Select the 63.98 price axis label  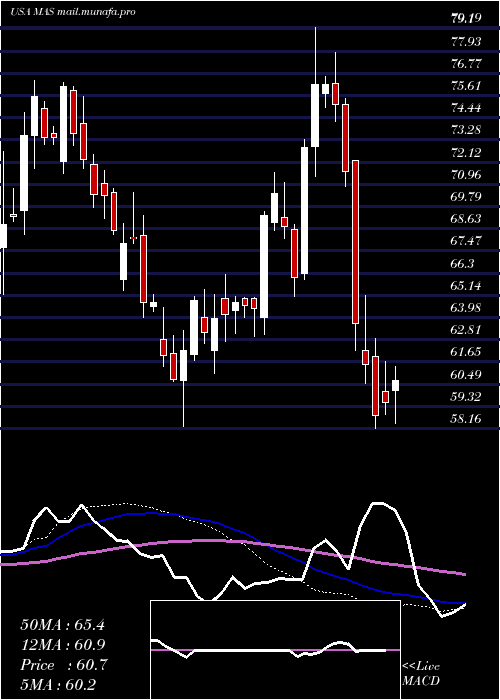click(466, 307)
